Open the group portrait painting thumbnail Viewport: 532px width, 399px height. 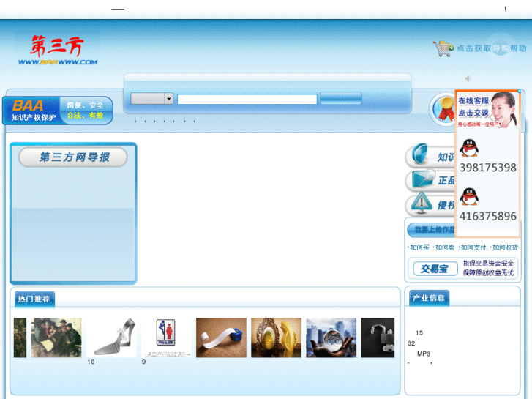[x=56, y=338]
